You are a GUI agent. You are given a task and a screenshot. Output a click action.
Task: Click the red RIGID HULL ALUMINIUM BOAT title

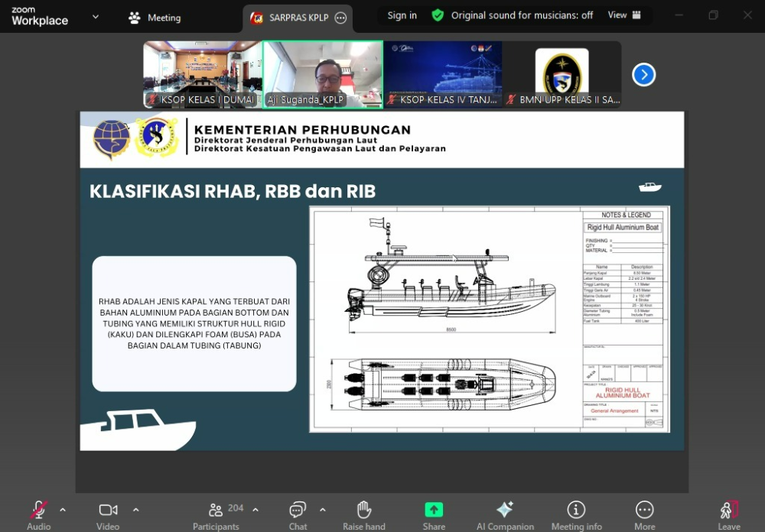coord(623,393)
